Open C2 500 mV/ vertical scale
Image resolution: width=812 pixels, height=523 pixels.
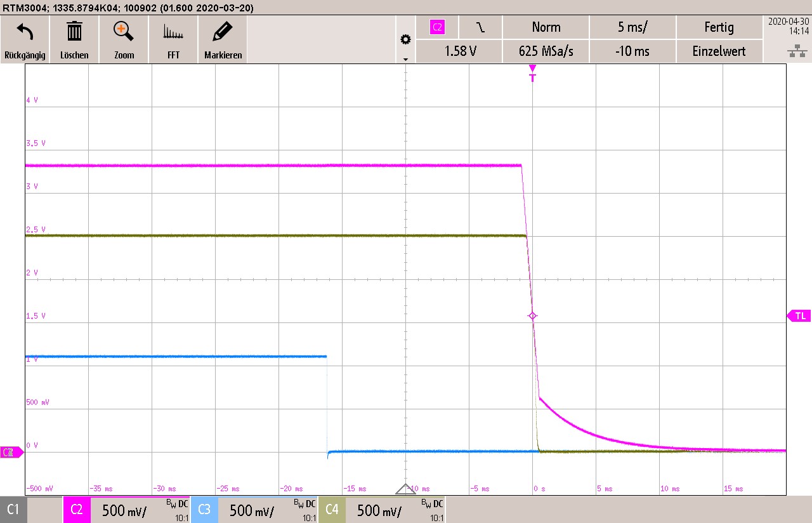tap(124, 510)
